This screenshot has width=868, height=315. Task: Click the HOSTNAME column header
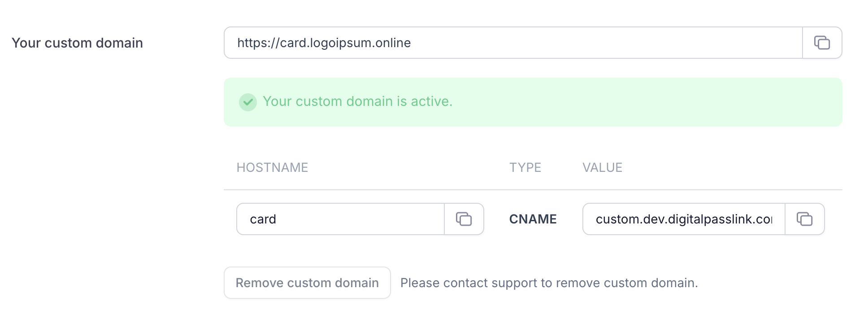pyautogui.click(x=272, y=167)
